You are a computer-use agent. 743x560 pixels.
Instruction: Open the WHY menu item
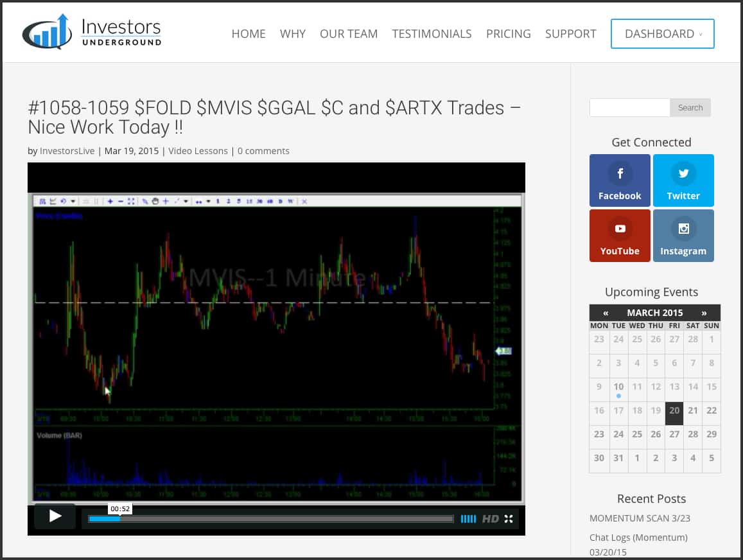point(292,33)
